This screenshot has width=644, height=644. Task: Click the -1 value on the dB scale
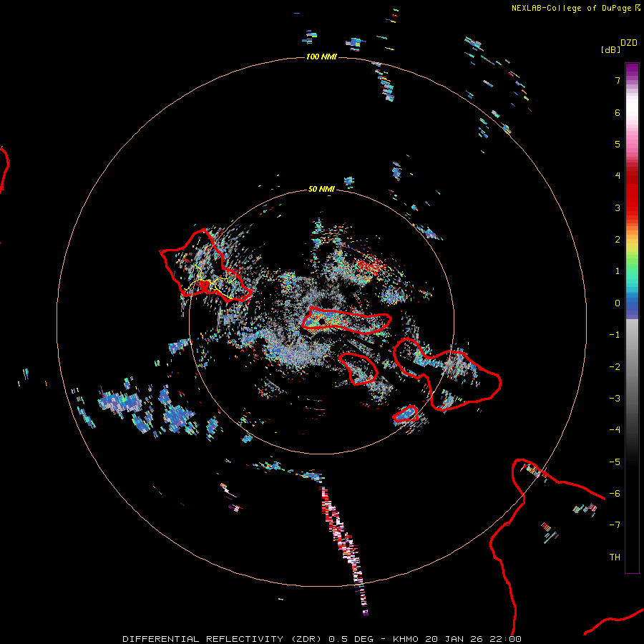pyautogui.click(x=615, y=335)
